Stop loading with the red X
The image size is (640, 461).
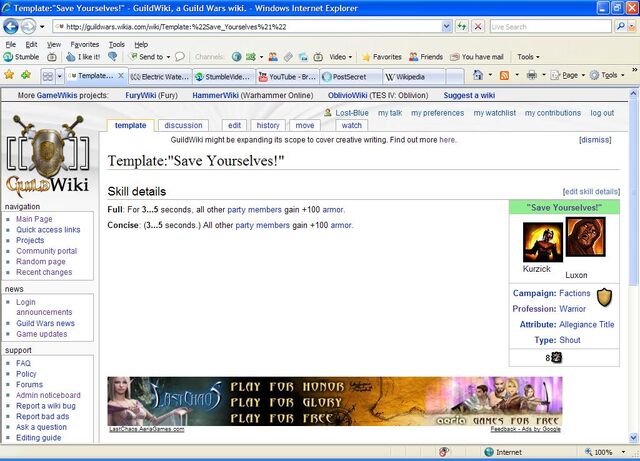(478, 27)
